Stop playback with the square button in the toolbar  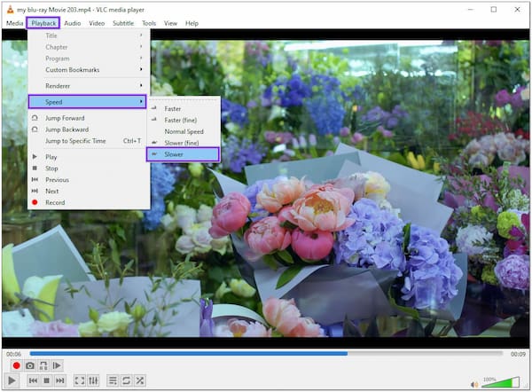pos(46,380)
